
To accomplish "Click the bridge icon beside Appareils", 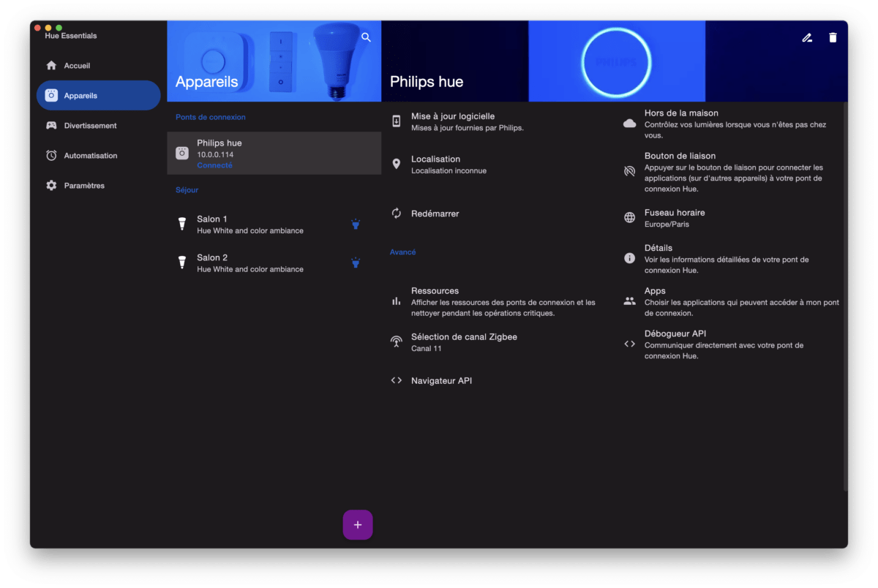I will pos(51,96).
